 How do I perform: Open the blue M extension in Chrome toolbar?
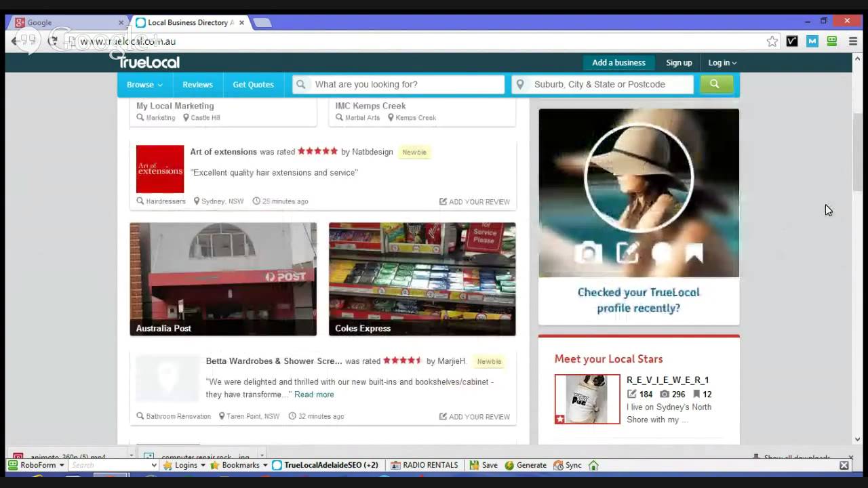click(812, 41)
